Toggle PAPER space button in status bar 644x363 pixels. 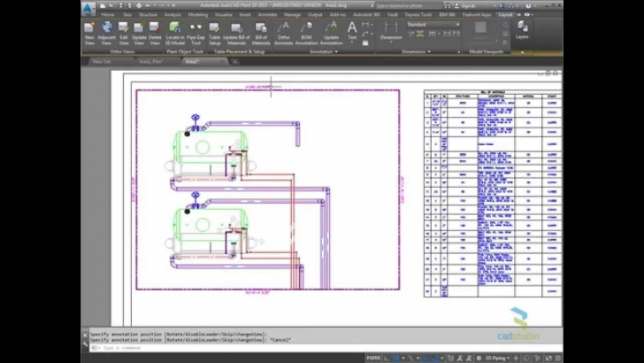(x=373, y=358)
